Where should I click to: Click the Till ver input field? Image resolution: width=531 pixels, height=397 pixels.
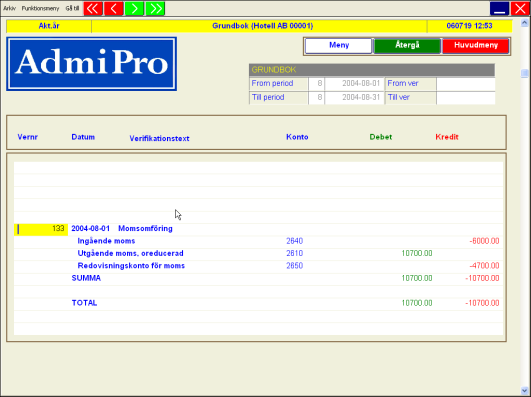(466, 98)
